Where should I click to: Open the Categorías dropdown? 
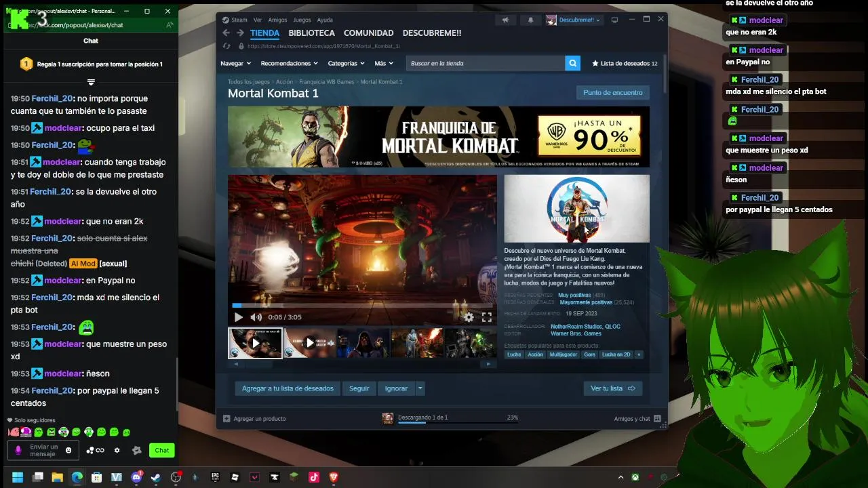tap(346, 63)
